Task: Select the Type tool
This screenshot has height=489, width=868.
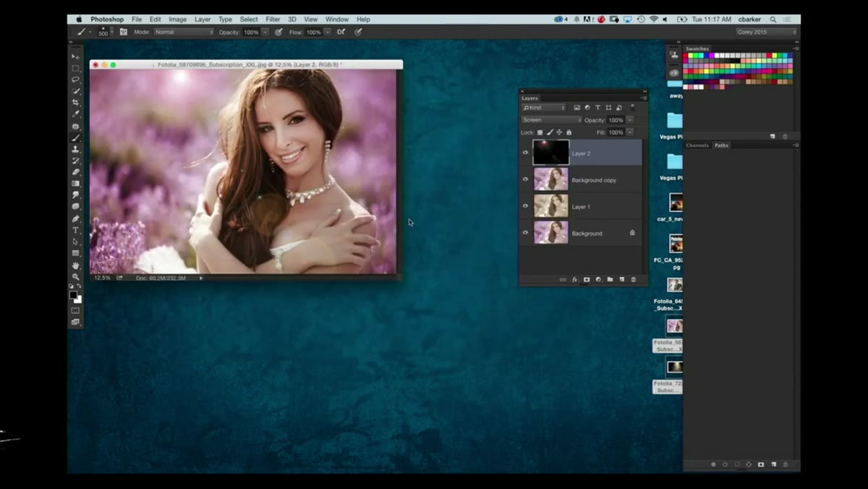Action: tap(75, 230)
